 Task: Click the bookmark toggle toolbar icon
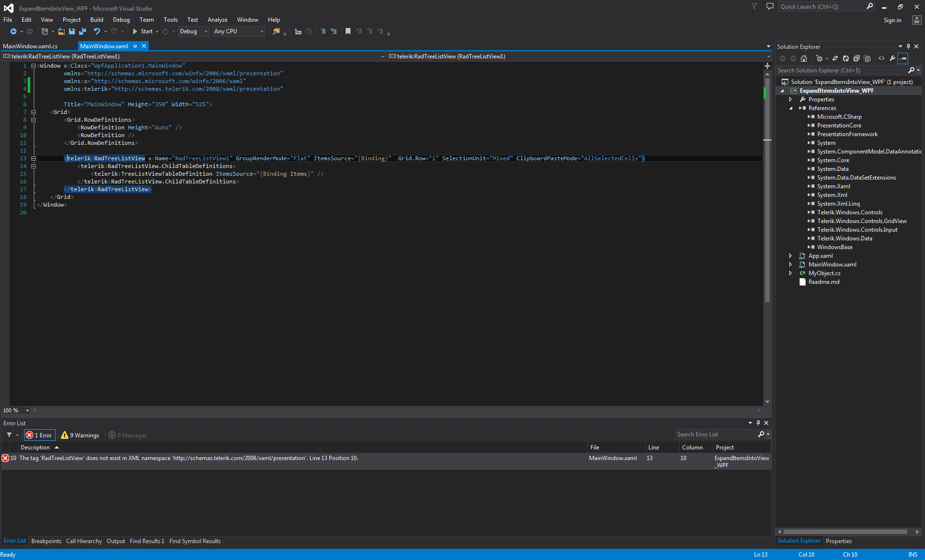point(348,31)
